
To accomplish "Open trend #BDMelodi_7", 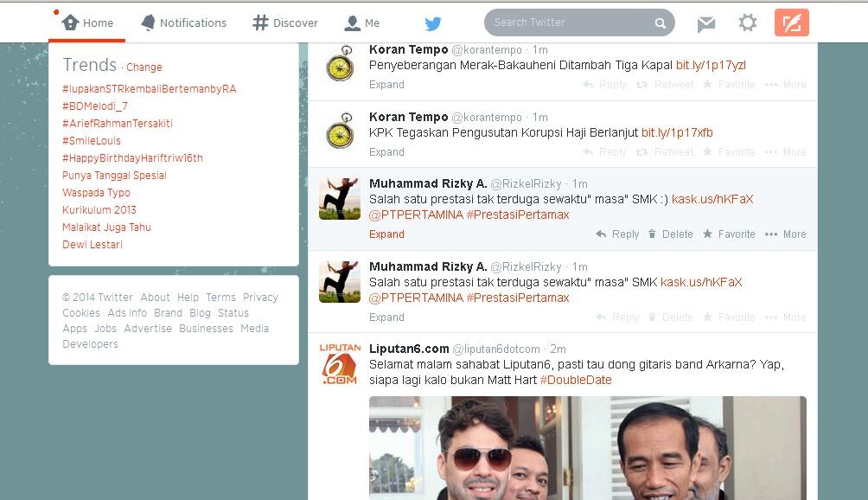I will tap(95, 106).
